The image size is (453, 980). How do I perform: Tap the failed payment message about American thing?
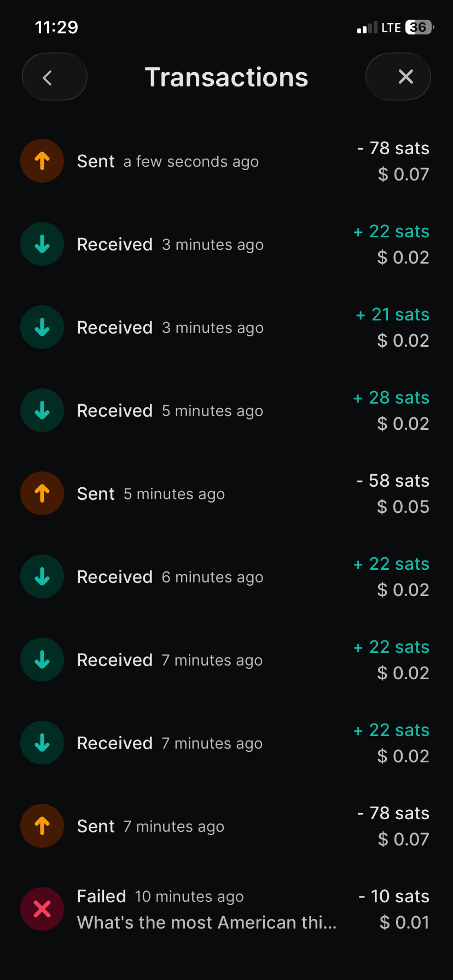[207, 923]
